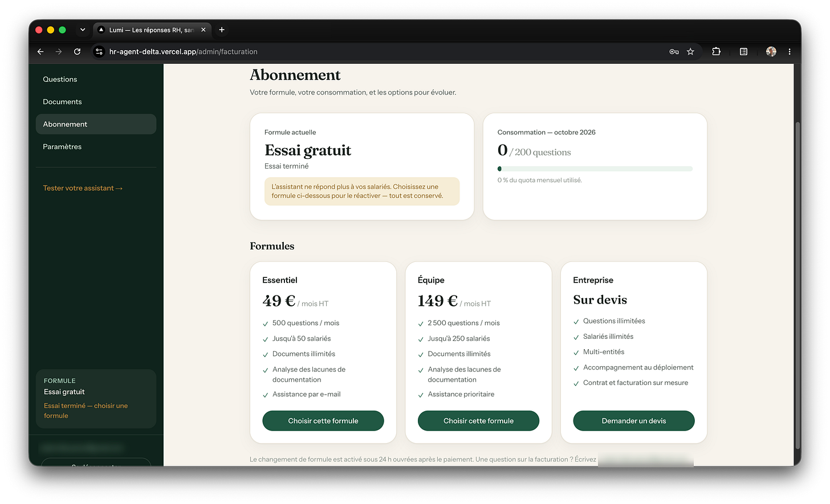Click Demander un devis button

634,421
